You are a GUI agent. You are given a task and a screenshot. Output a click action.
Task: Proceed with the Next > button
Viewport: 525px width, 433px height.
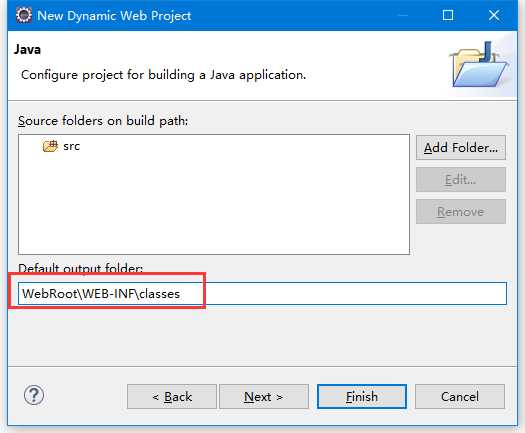[264, 396]
